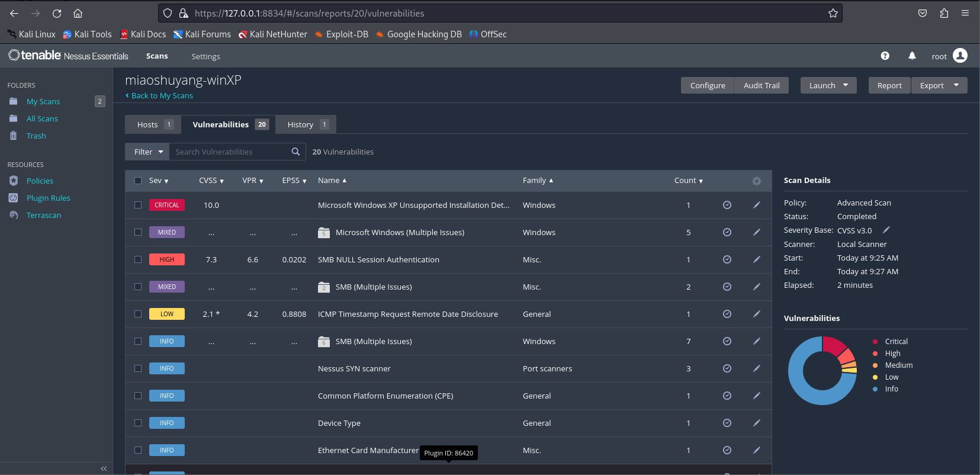Check the Device Type row
Screen dimensions: 980x475
point(138,423)
